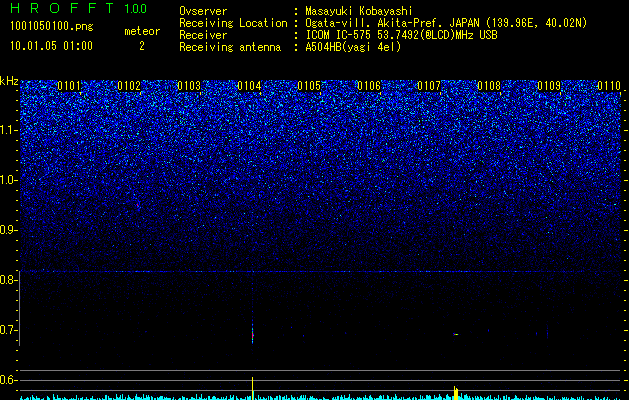Click the ICOM IC-575 receiver text
629x400 pixels.
[401, 35]
